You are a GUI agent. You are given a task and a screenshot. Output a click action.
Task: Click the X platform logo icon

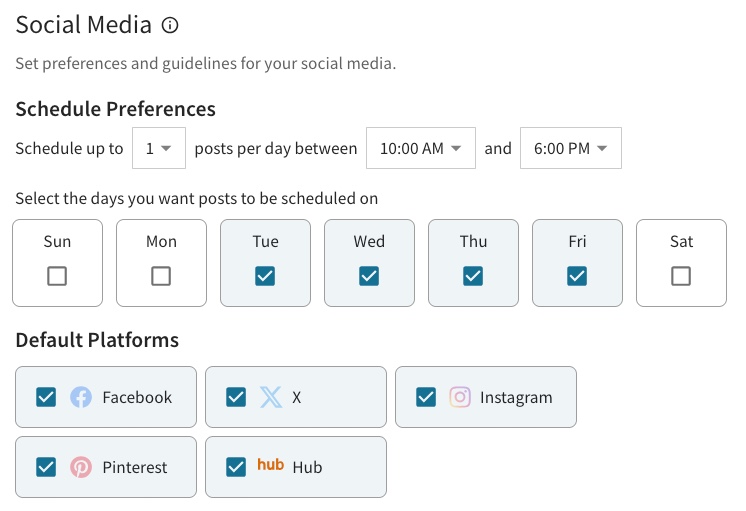tap(271, 397)
